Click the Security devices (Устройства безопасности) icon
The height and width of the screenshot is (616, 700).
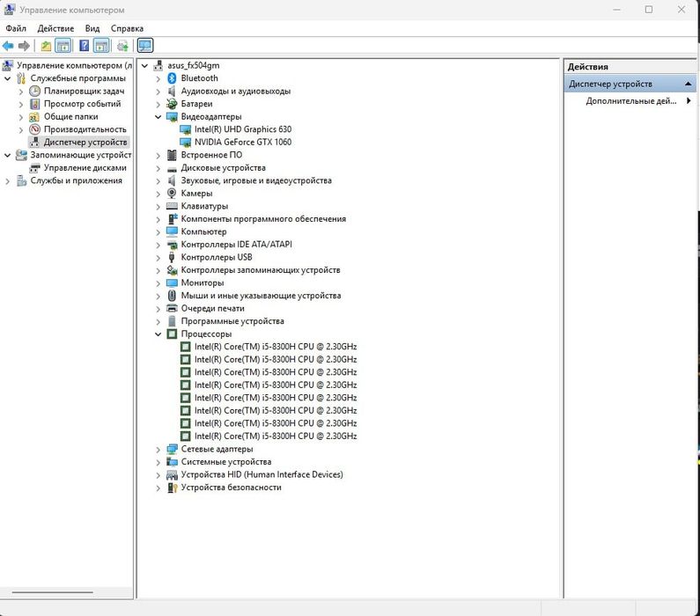[172, 488]
